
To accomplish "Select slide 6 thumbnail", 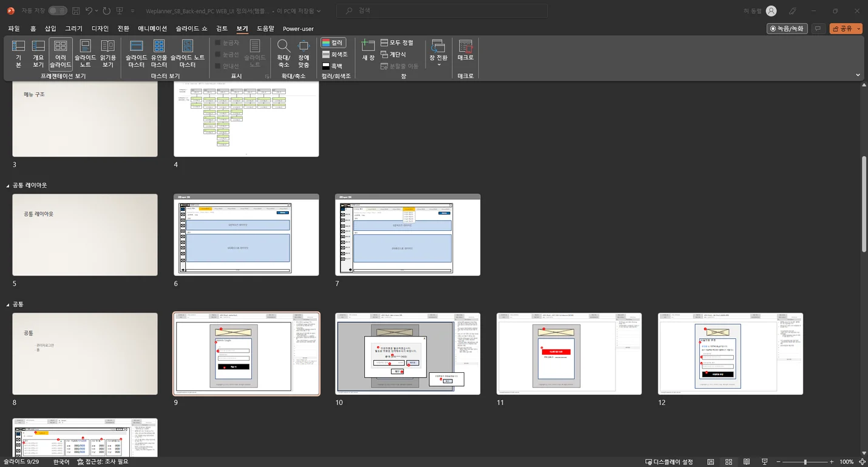I will 246,235.
